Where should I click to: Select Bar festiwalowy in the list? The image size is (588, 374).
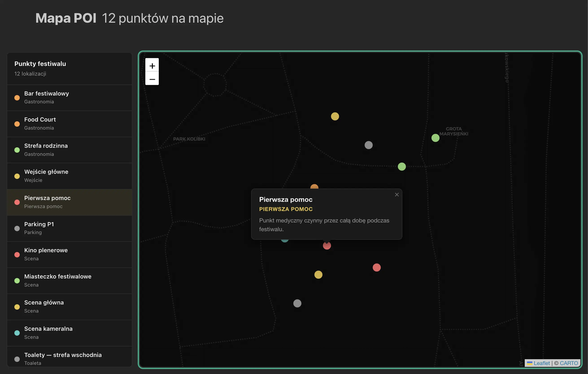tap(70, 98)
